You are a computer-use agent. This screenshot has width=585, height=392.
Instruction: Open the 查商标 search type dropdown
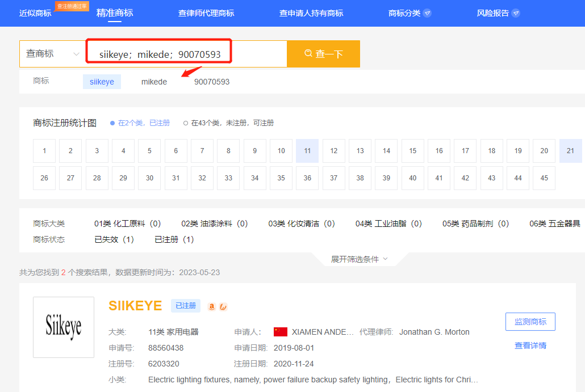point(53,53)
